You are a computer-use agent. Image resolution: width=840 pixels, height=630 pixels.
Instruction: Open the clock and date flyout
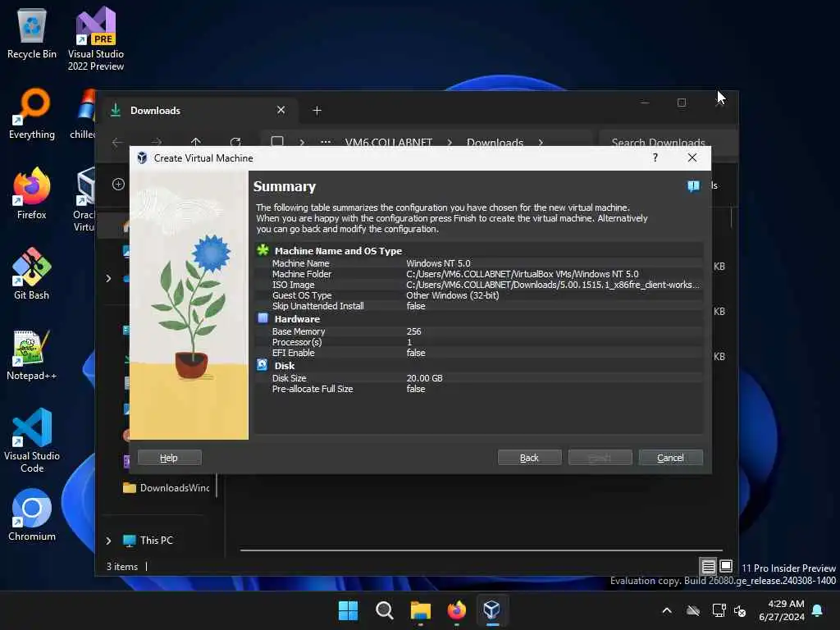point(782,610)
